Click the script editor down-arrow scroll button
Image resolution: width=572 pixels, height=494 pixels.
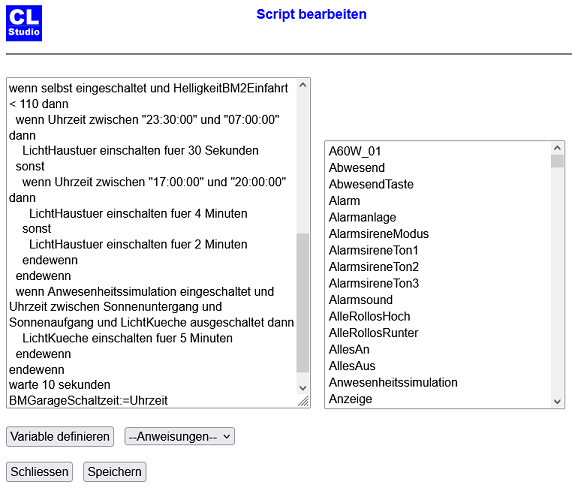click(x=302, y=388)
